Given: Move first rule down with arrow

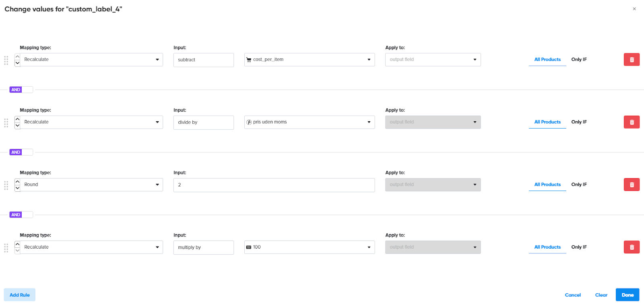Looking at the screenshot, I should 17,63.
